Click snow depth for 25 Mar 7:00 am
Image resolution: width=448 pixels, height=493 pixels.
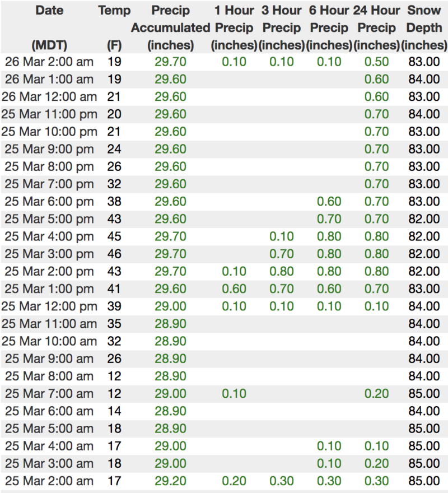(x=424, y=393)
